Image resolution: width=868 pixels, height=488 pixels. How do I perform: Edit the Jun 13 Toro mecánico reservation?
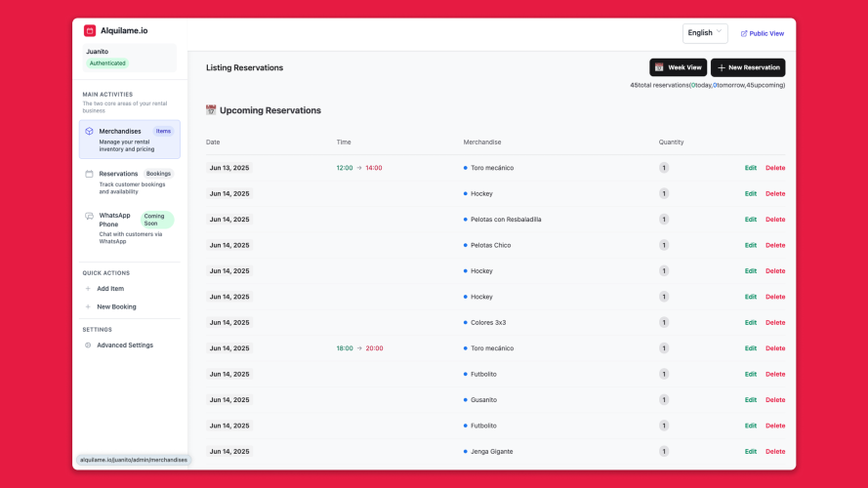pyautogui.click(x=750, y=168)
